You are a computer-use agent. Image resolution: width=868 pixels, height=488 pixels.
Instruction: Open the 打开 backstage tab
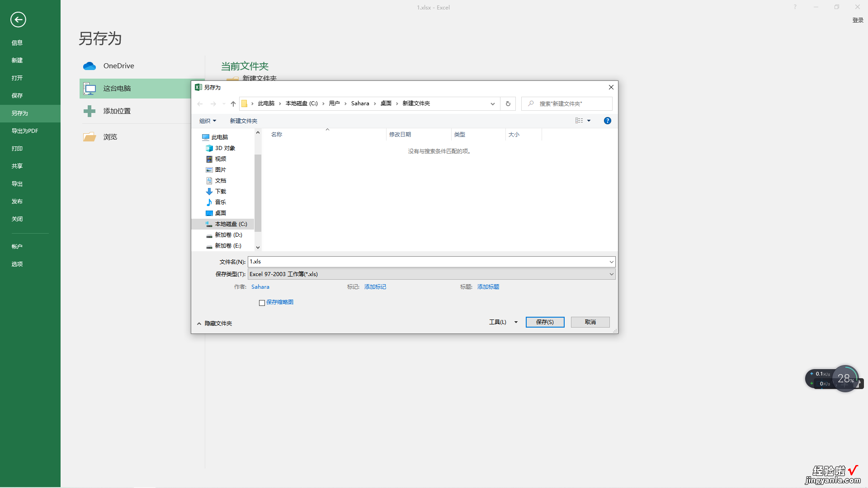17,78
